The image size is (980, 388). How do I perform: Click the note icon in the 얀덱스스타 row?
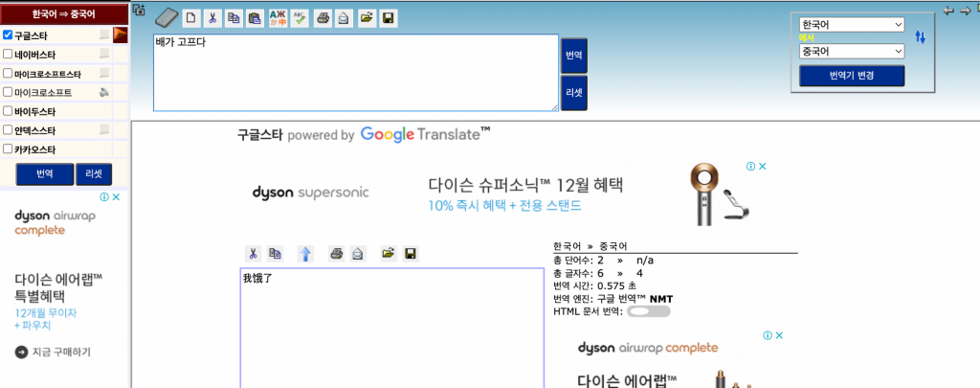(104, 129)
